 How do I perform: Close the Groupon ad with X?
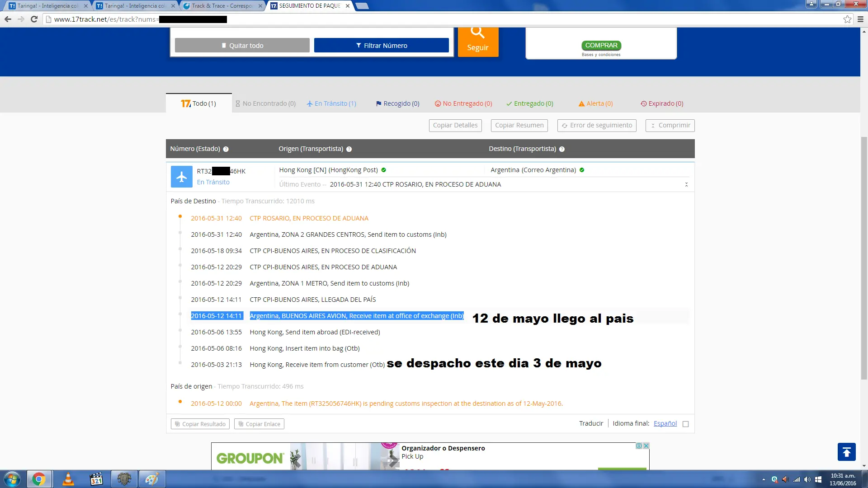click(646, 446)
